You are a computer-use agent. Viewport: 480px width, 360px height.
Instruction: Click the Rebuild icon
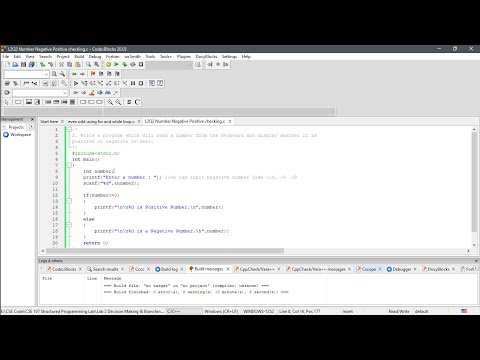pos(133,64)
